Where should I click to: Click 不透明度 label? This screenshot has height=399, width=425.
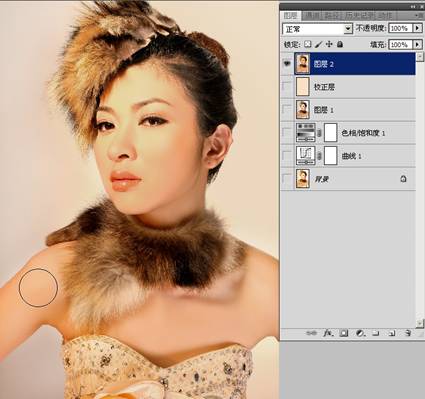371,28
